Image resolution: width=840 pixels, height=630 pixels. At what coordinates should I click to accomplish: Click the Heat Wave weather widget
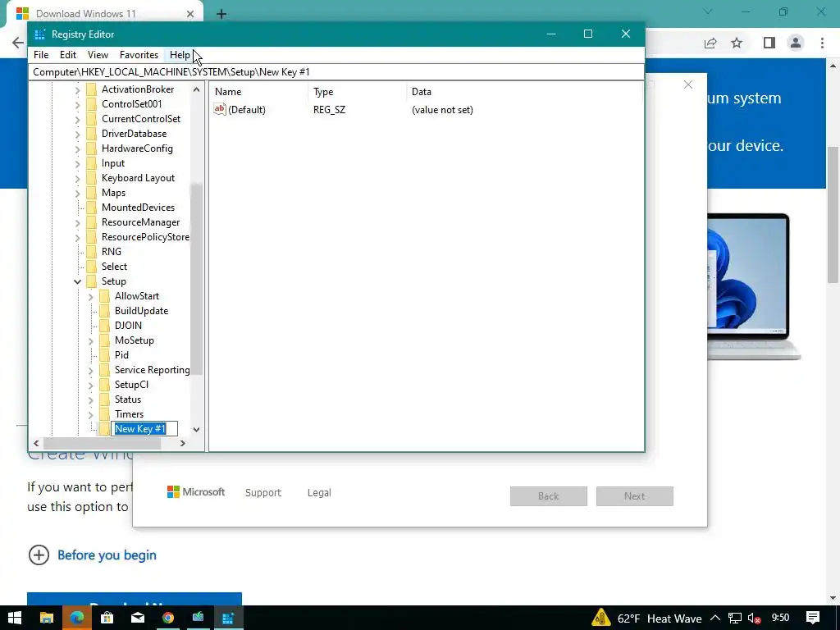click(647, 619)
